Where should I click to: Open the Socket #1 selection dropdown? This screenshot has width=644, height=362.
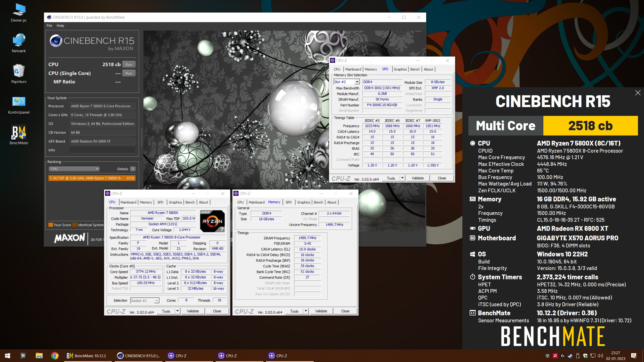pos(145,301)
